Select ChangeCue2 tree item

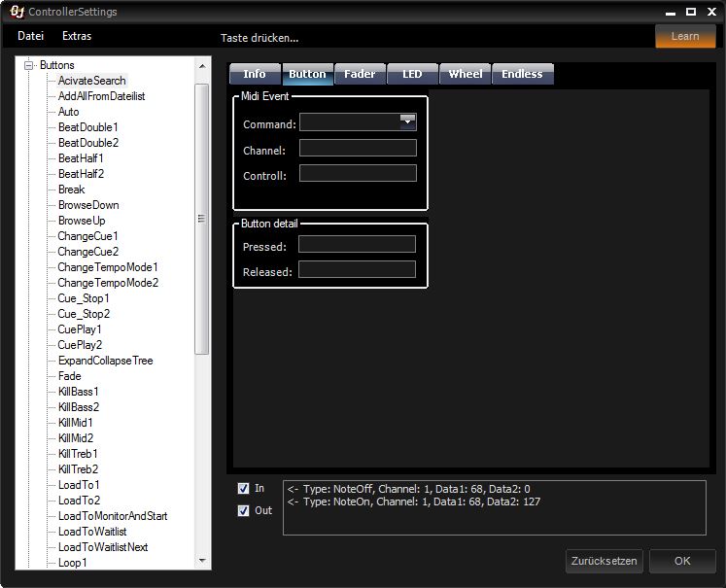tap(88, 252)
